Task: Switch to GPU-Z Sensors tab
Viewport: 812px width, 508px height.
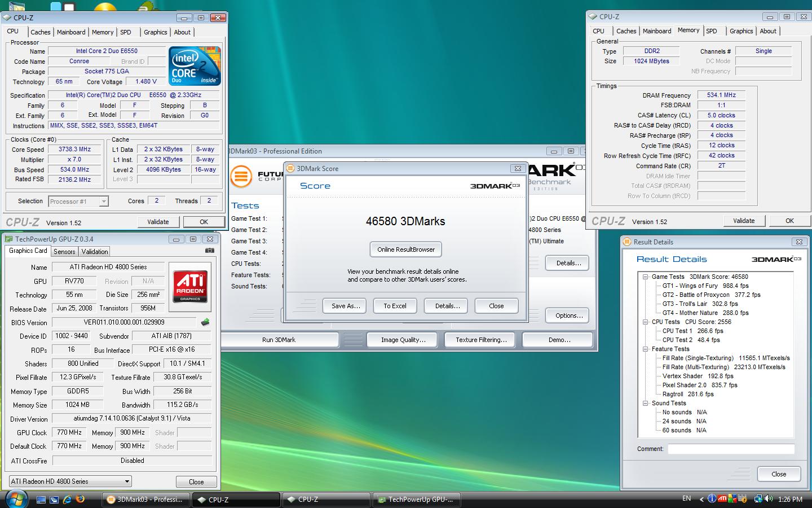Action: point(64,252)
